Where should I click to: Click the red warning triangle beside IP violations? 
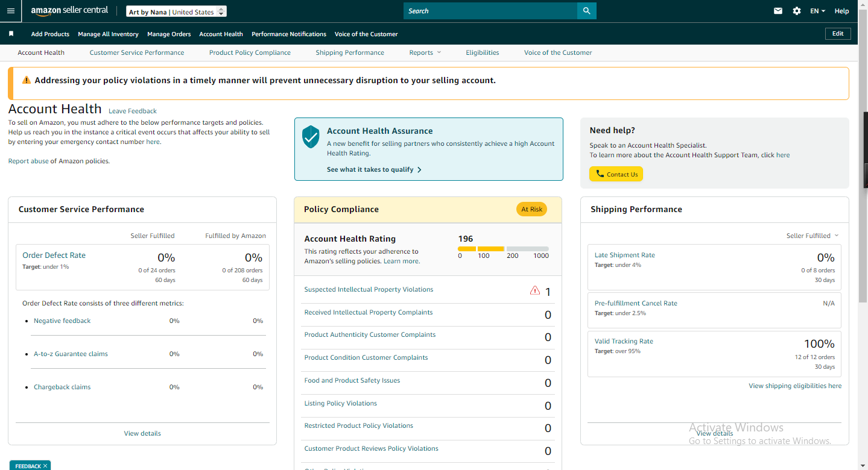click(x=535, y=290)
